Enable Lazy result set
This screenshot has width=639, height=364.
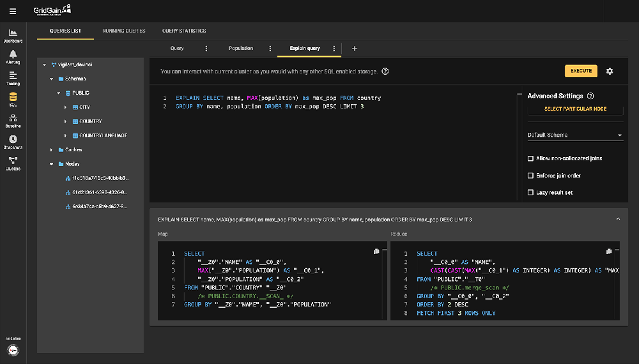(x=530, y=193)
